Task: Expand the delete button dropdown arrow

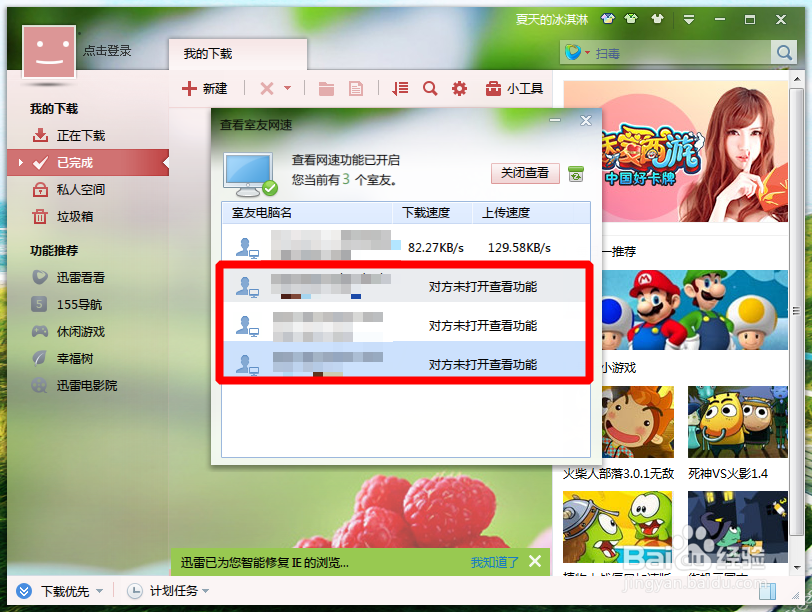Action: point(287,88)
